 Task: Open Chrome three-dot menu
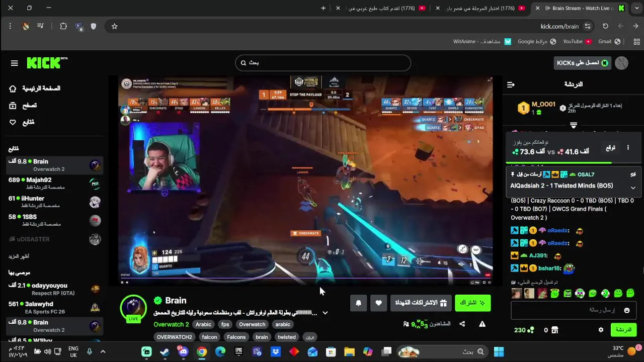click(10, 26)
